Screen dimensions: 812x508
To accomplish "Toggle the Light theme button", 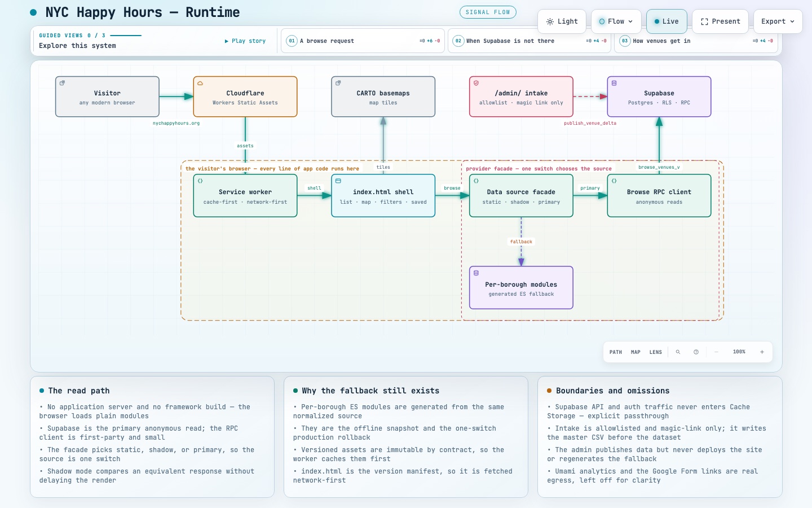I will point(562,21).
